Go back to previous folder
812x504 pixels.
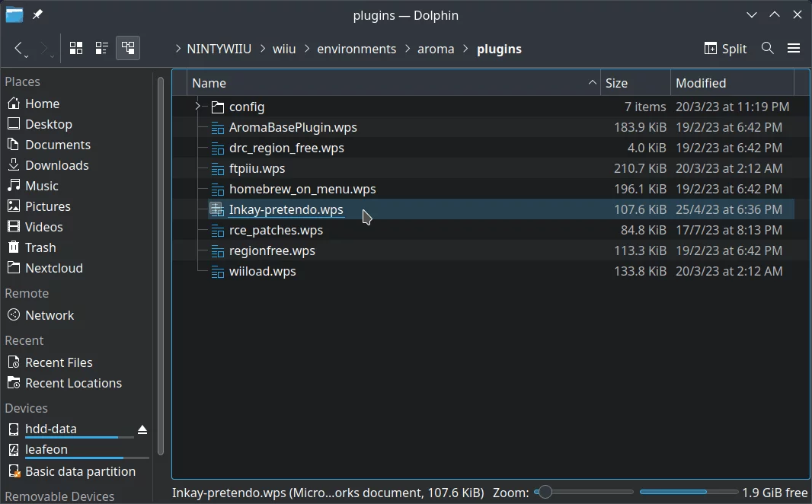(20, 49)
